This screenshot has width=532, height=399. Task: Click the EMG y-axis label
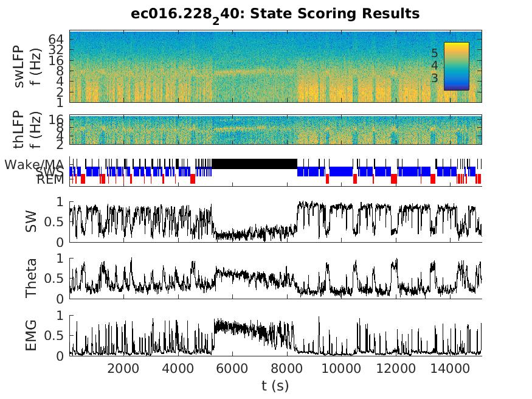(31, 335)
